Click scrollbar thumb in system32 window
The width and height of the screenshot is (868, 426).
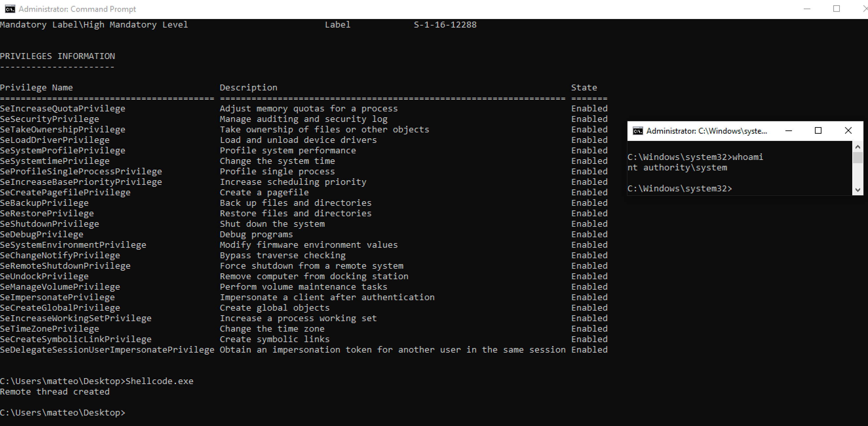point(858,158)
